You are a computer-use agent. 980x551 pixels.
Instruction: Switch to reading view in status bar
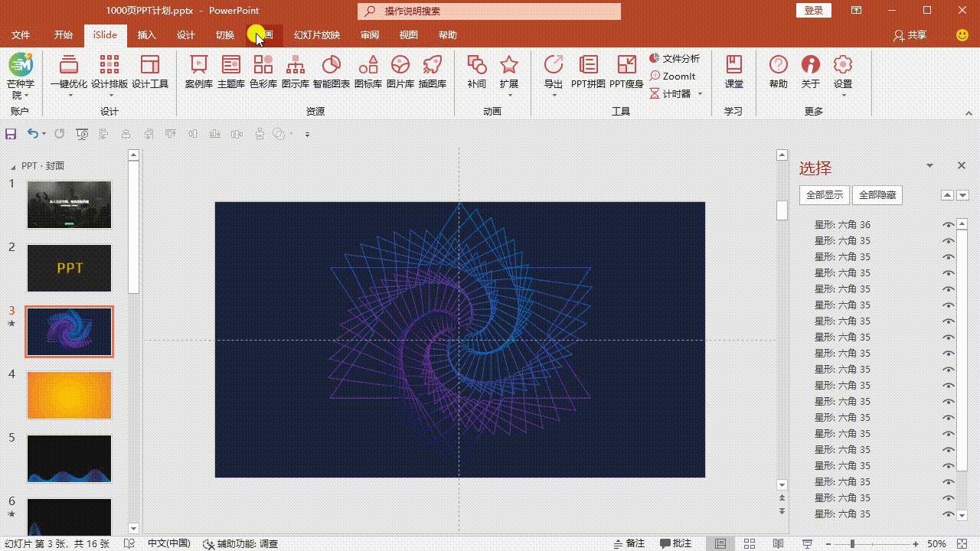tap(778, 544)
